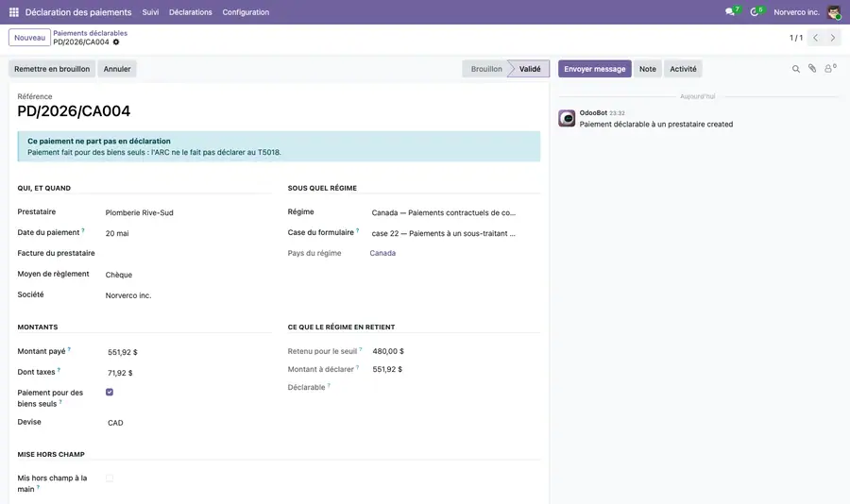The width and height of the screenshot is (850, 504).
Task: Click the pager counter 1 / 1
Action: pos(796,38)
